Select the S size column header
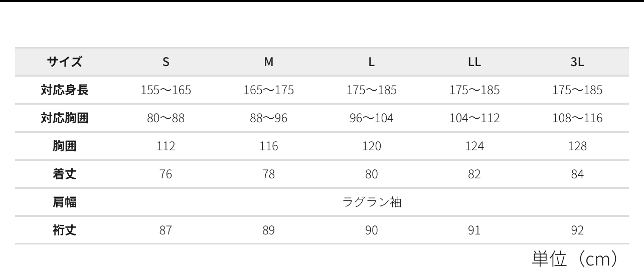The image size is (644, 270). 166,62
